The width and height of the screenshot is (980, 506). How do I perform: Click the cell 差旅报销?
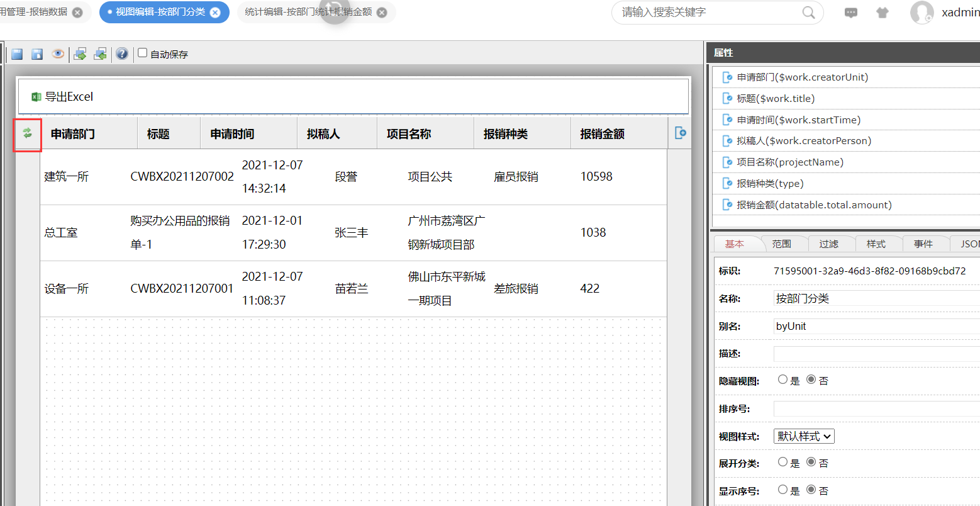click(x=516, y=289)
